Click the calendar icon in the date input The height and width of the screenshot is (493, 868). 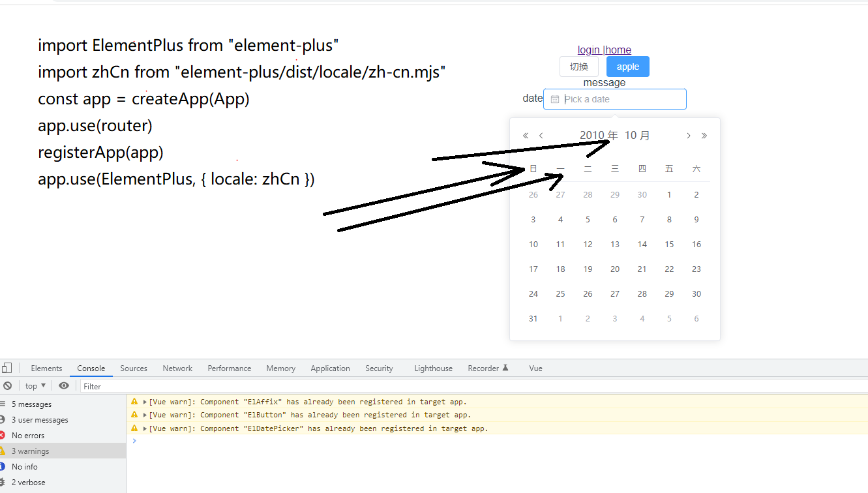click(555, 98)
